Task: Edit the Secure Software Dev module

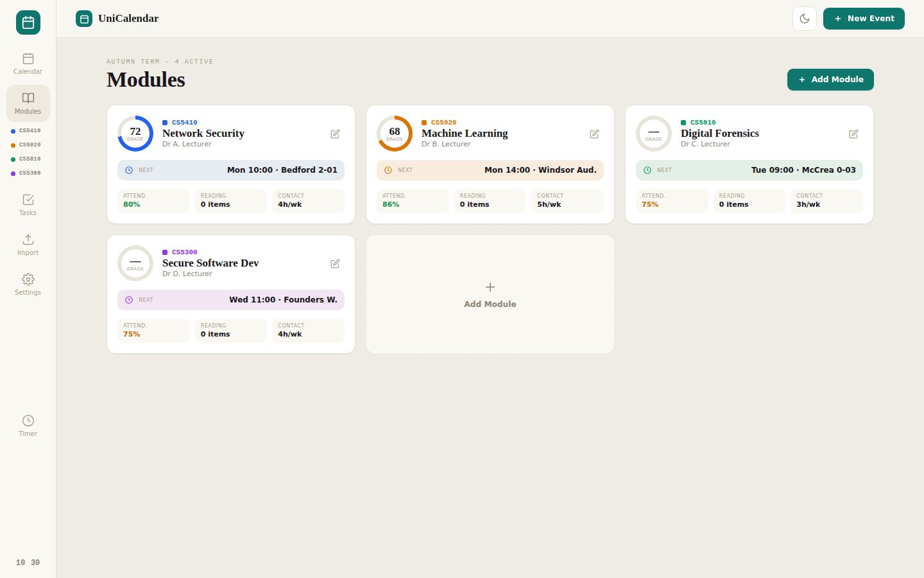Action: coord(335,263)
